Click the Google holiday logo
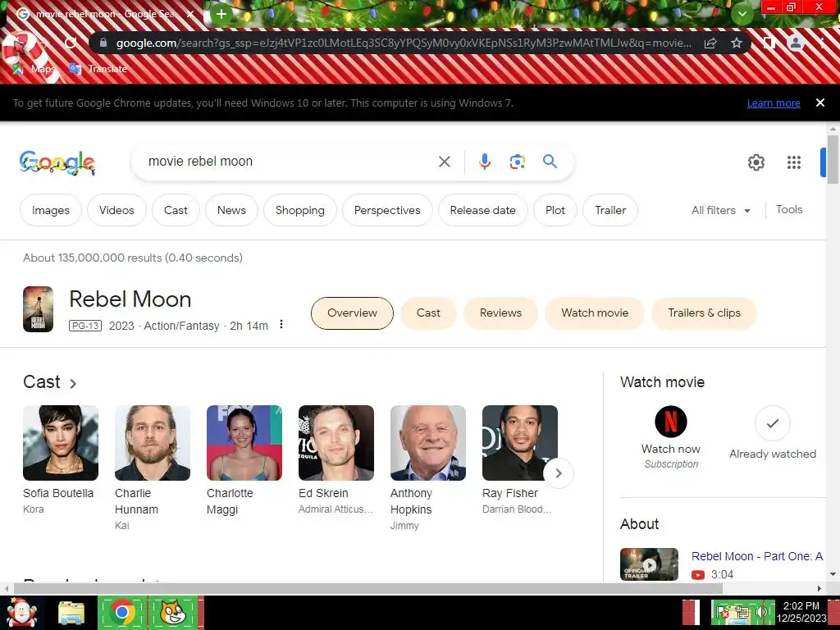 (57, 162)
